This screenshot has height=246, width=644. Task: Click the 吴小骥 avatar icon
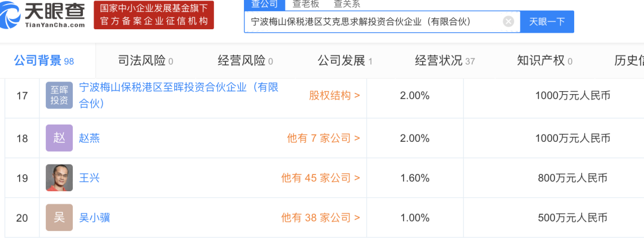[x=59, y=217]
